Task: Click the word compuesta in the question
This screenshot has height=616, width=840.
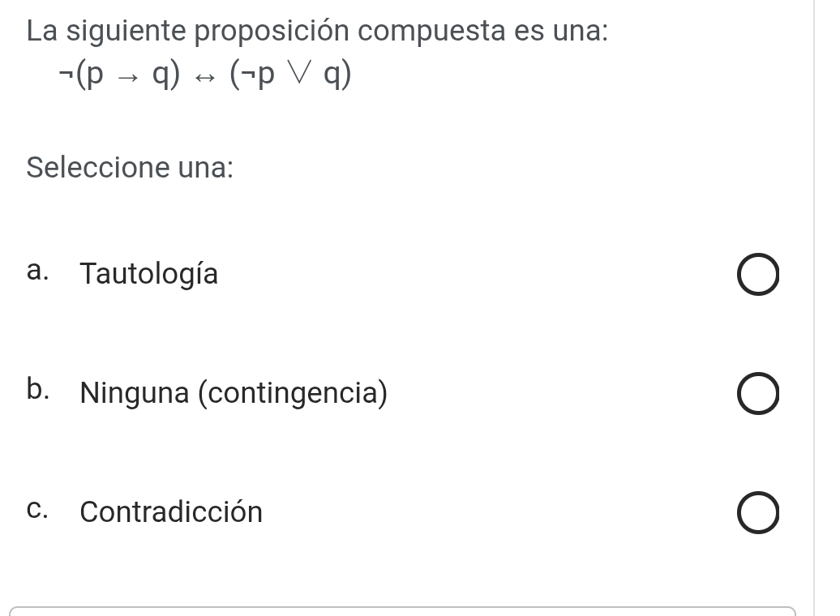Action: [x=431, y=31]
